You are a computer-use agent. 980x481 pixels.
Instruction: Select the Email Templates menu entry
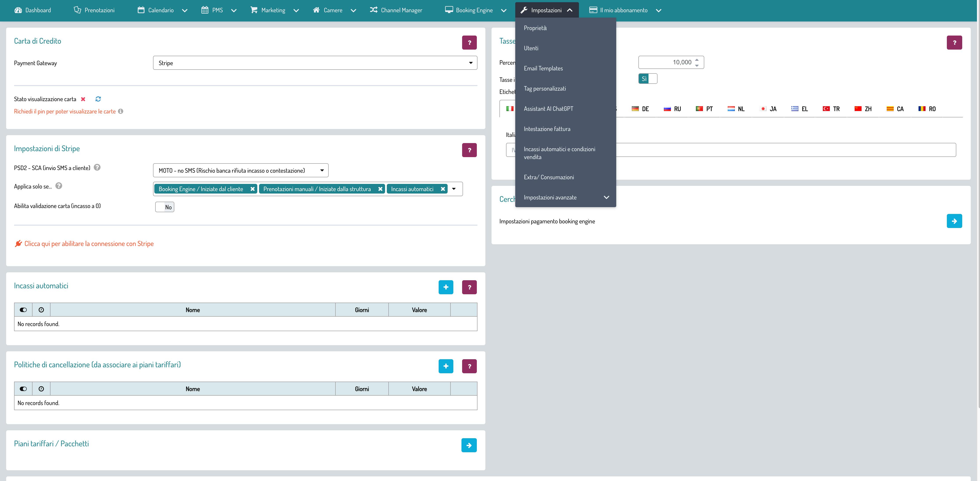[543, 68]
